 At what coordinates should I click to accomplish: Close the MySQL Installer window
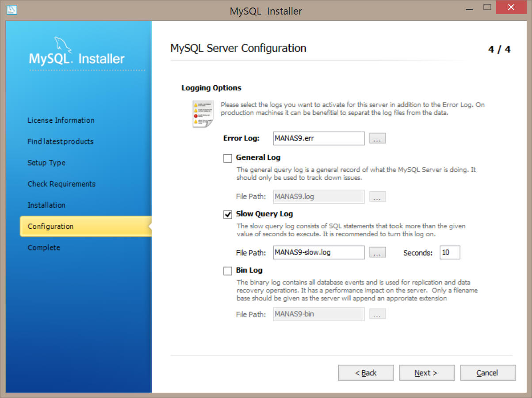coord(512,8)
